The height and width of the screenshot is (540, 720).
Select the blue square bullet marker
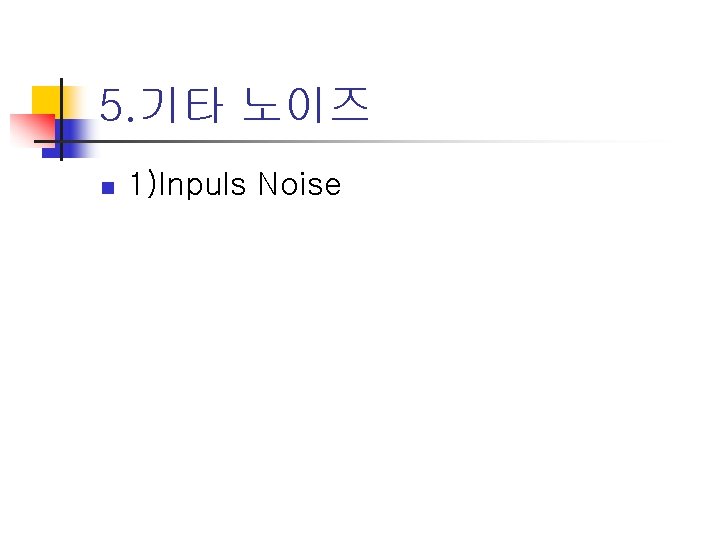108,187
